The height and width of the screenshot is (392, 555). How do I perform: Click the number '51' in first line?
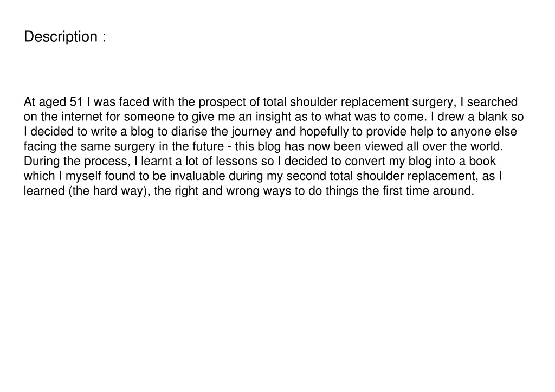pos(76,102)
